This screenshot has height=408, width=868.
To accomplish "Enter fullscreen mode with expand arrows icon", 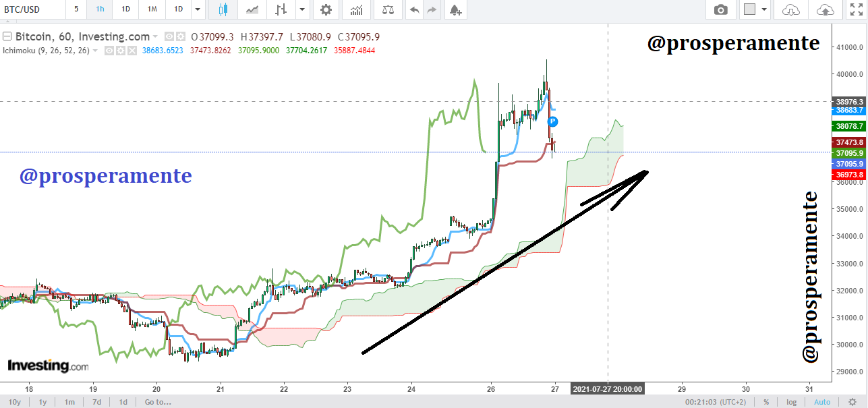I will coord(856,9).
